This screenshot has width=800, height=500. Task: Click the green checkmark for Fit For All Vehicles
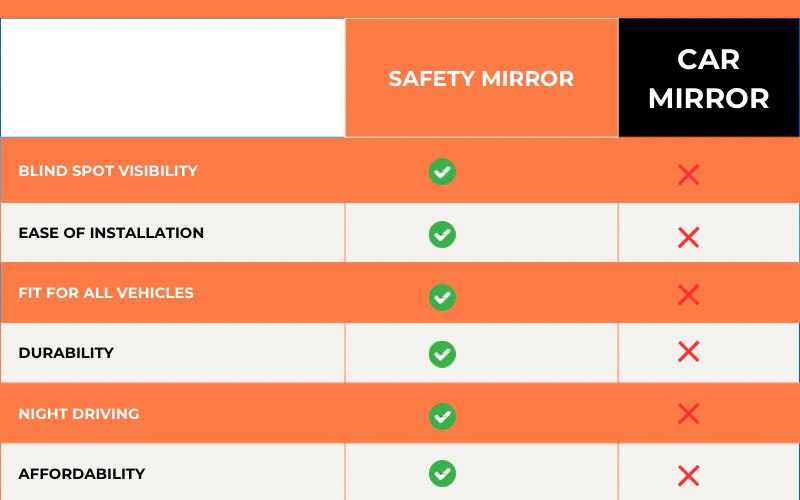(442, 296)
